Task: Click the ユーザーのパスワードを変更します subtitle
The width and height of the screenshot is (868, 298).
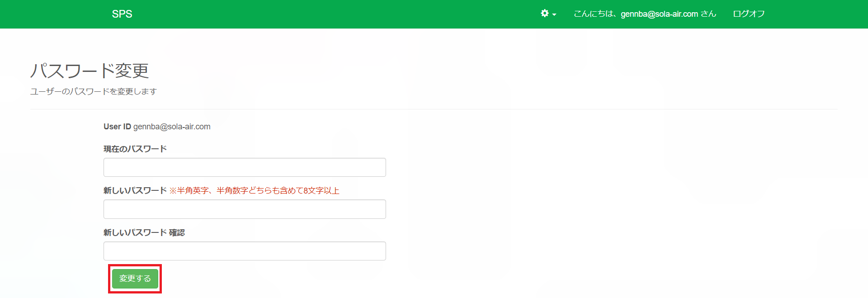Action: pyautogui.click(x=93, y=91)
